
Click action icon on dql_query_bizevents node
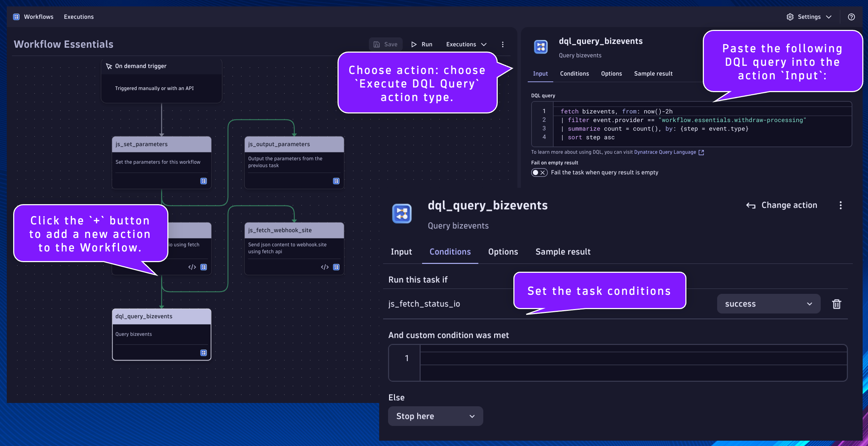(x=204, y=353)
